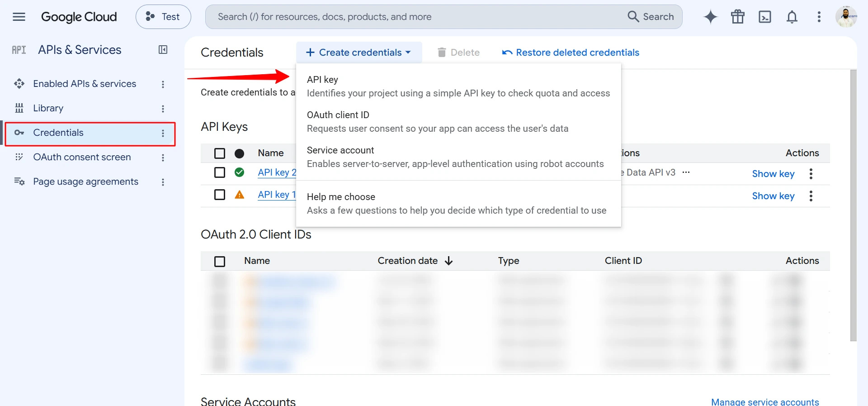Screen dimensions: 868x406
Task: Choose API key from the menu
Action: [458, 86]
